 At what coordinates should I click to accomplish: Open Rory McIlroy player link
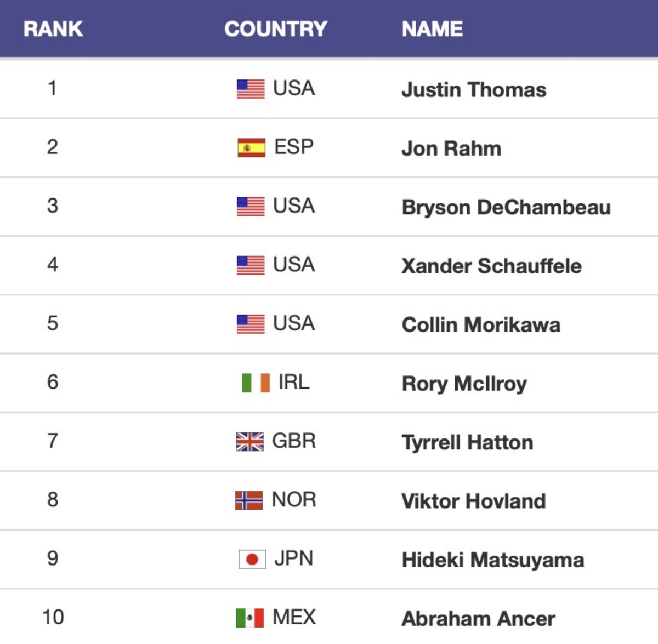point(464,383)
